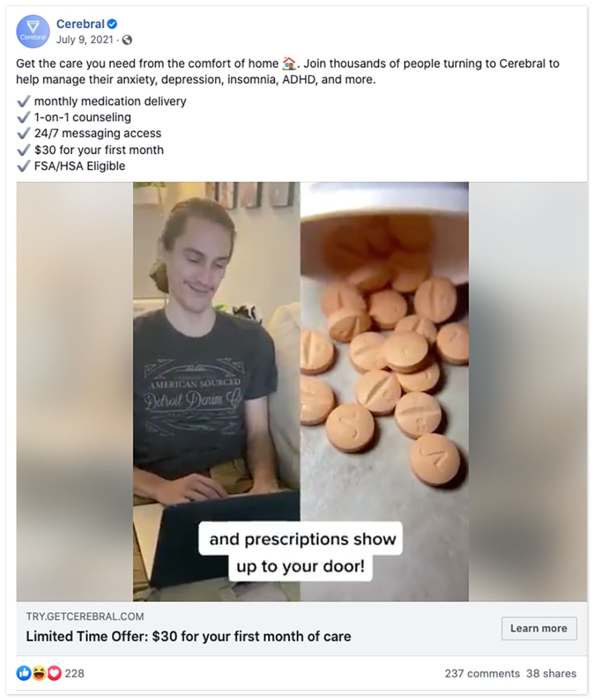The height and width of the screenshot is (700, 593).
Task: Open the TRY.GETCEREBRAL.COM link
Action: pos(85,617)
